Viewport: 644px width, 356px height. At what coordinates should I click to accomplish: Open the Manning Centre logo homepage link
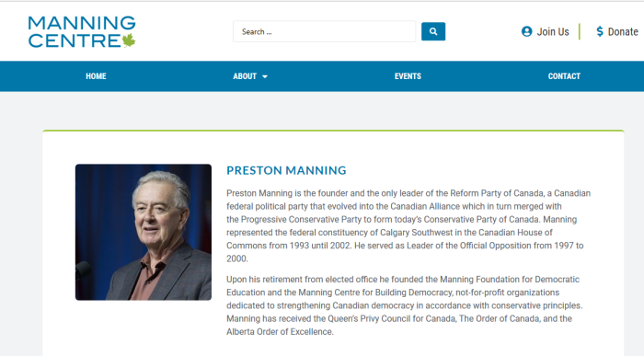click(82, 32)
